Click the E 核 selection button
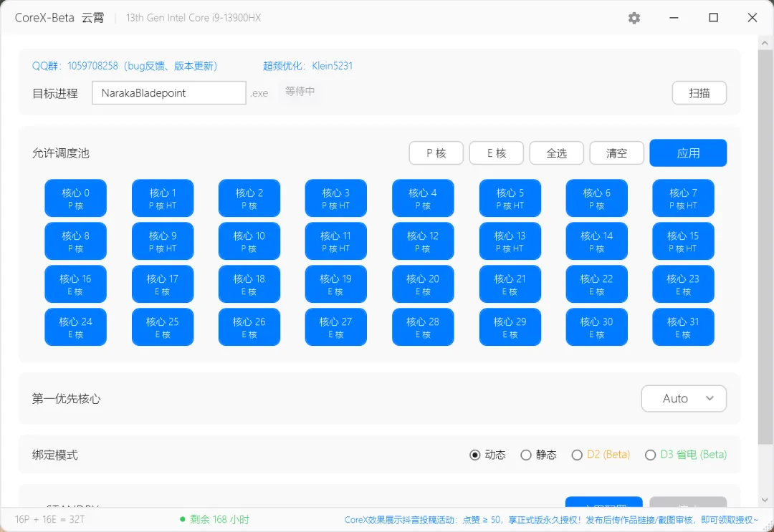774x532 pixels. pyautogui.click(x=496, y=153)
